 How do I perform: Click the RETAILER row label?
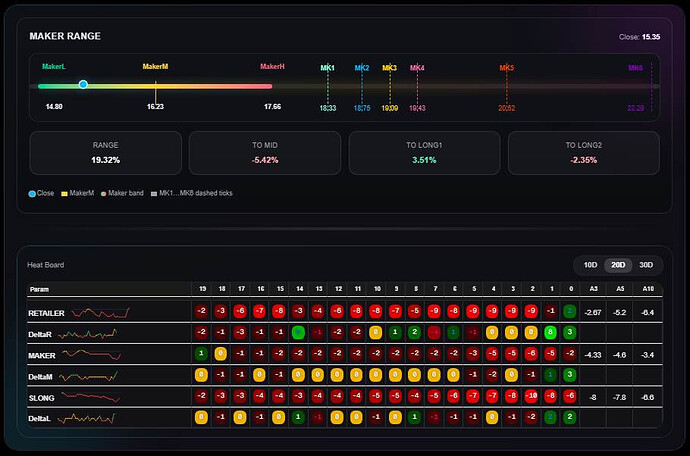click(x=46, y=313)
